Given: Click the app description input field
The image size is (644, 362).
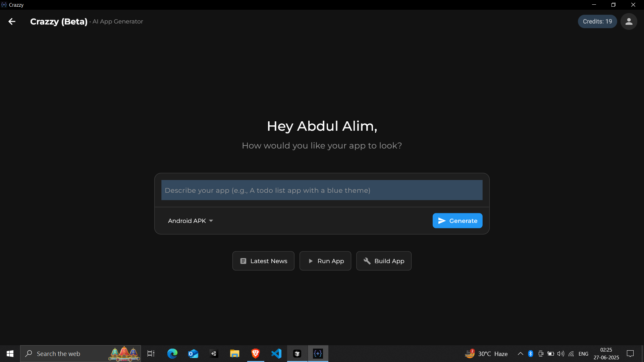Looking at the screenshot, I should tap(321, 190).
